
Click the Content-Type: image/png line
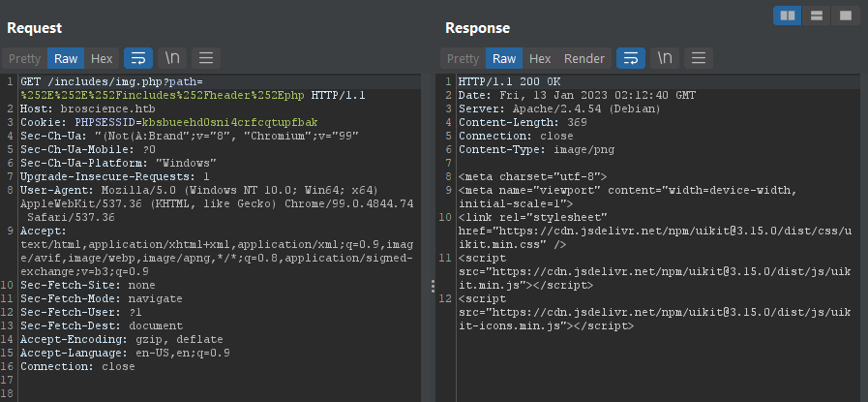point(536,150)
